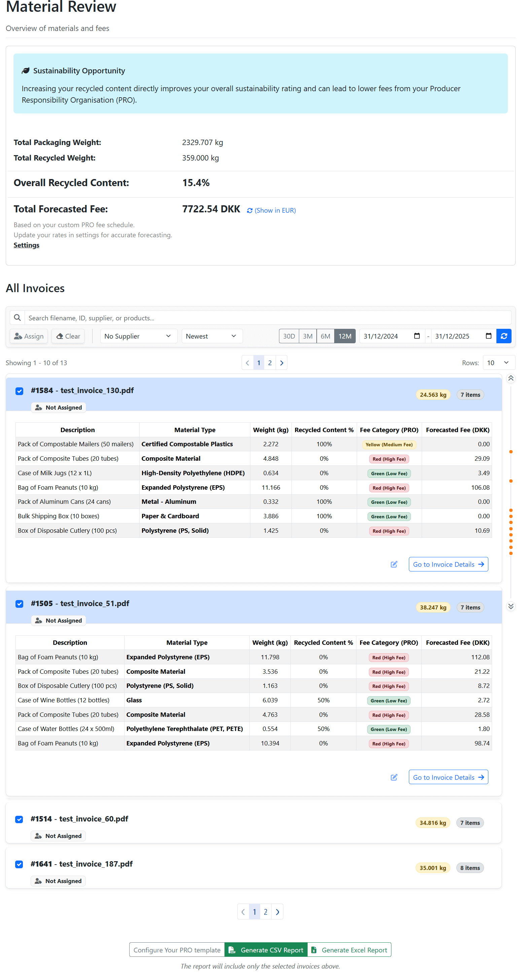Click the refresh date range icon button
Viewport: 524px width, 980px height.
pyautogui.click(x=503, y=336)
